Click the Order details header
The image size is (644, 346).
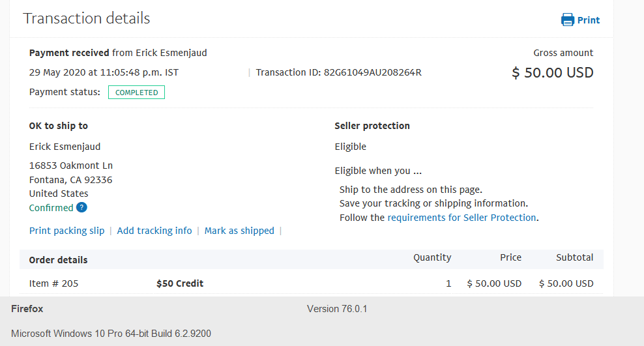[58, 260]
